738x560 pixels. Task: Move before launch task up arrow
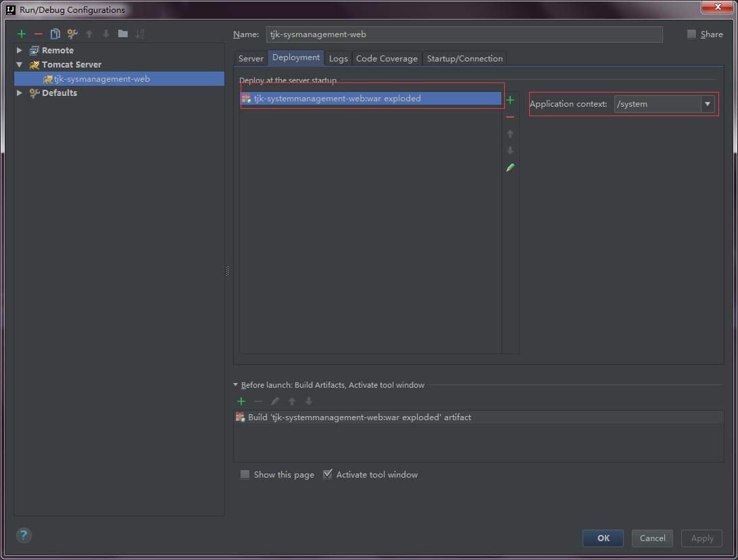point(292,401)
